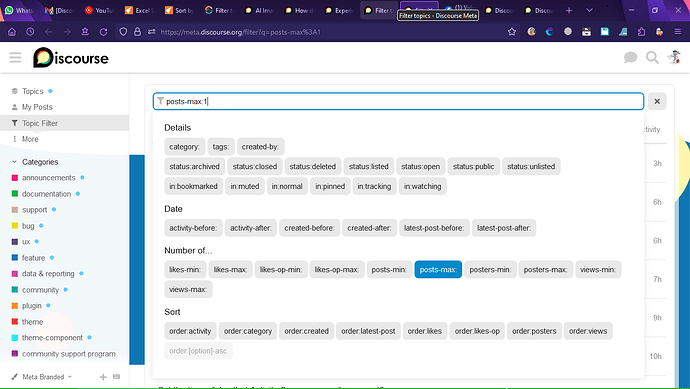Open the Discourse hamburger sidebar toggle

[15, 58]
